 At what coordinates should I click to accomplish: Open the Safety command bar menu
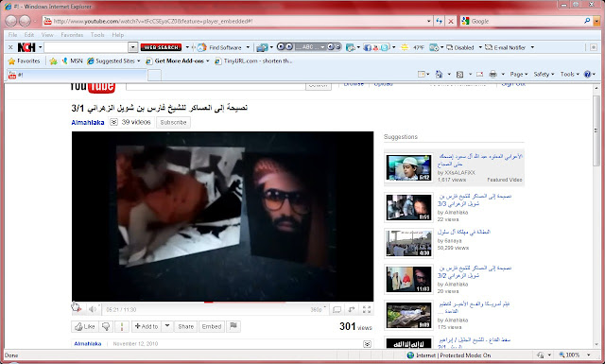[x=544, y=74]
